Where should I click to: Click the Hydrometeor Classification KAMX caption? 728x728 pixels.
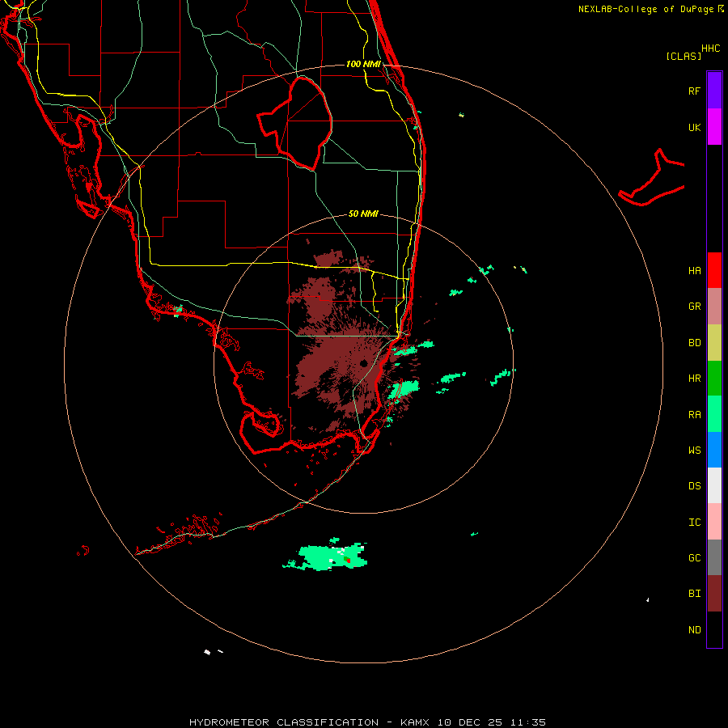367,722
